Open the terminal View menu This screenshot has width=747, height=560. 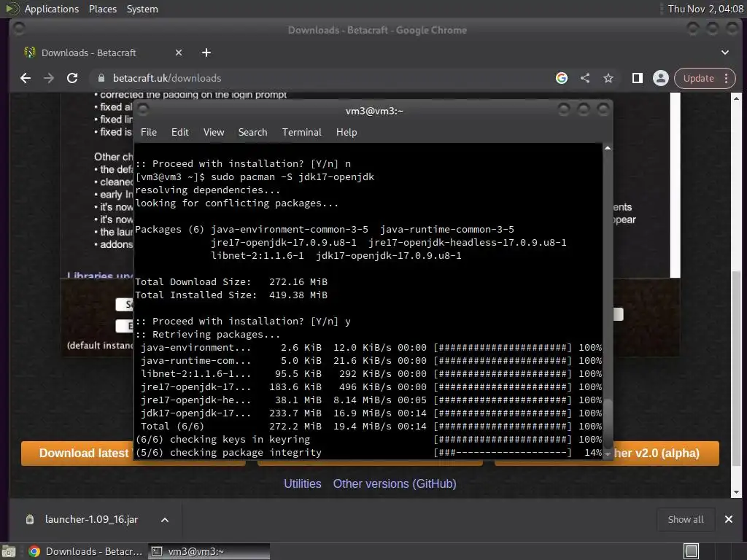click(x=214, y=132)
